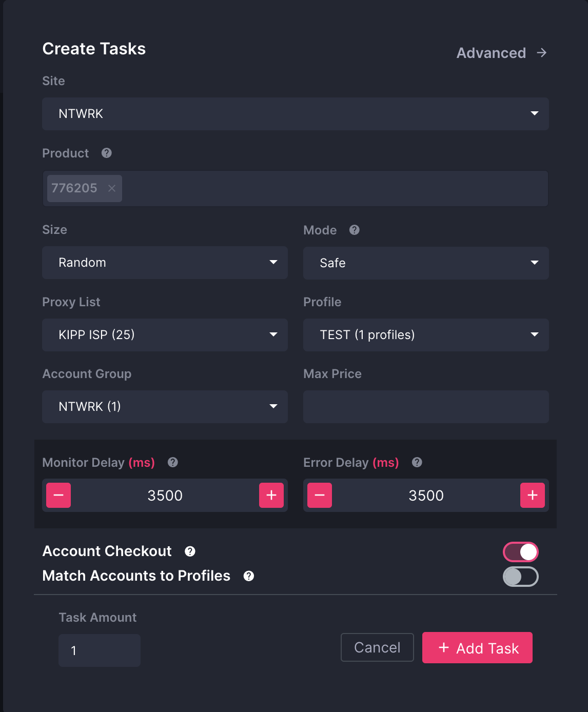Go to Advanced settings

click(501, 53)
